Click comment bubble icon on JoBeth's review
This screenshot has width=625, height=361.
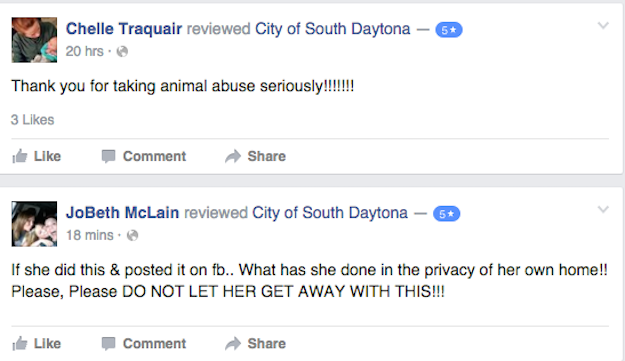[108, 343]
